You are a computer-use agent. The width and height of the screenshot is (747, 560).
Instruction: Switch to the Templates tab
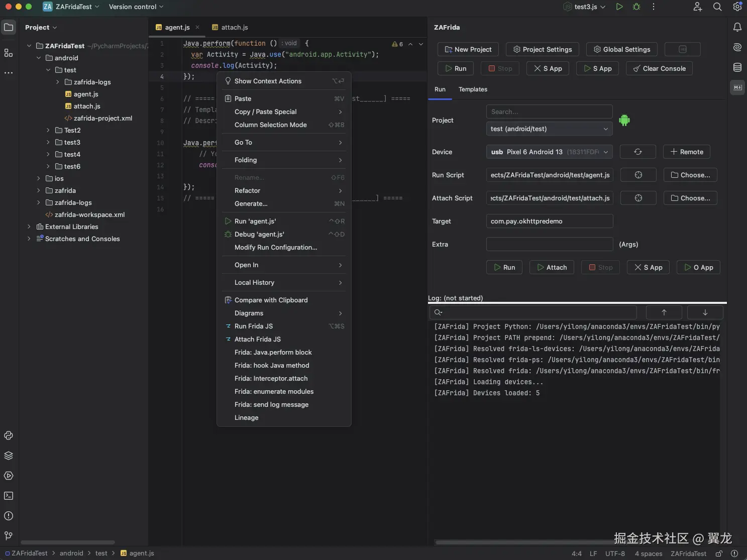473,89
